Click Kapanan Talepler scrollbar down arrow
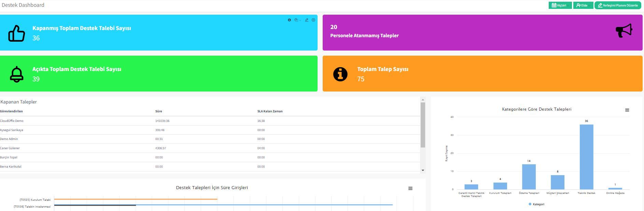 423,170
